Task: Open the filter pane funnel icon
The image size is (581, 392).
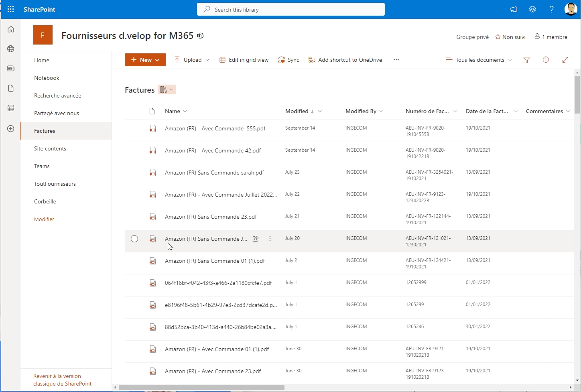Action: click(x=527, y=60)
